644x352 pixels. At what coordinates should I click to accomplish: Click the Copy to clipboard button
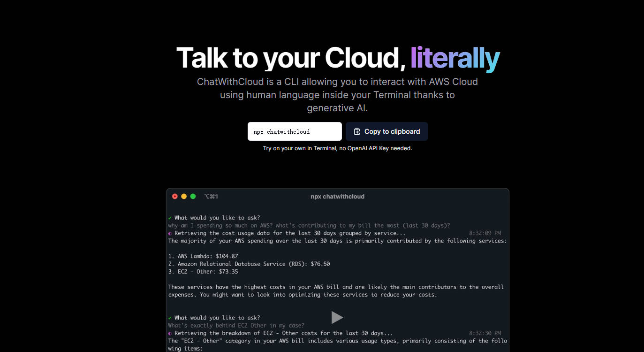click(386, 131)
